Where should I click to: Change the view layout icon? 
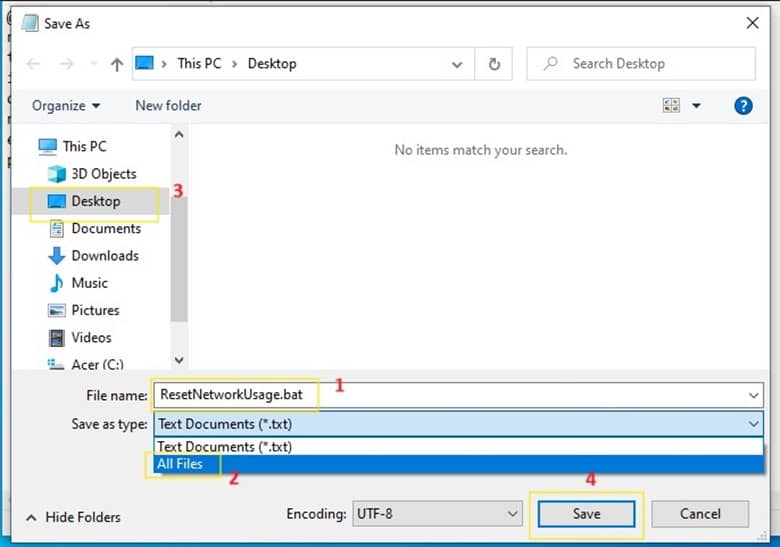tap(671, 105)
